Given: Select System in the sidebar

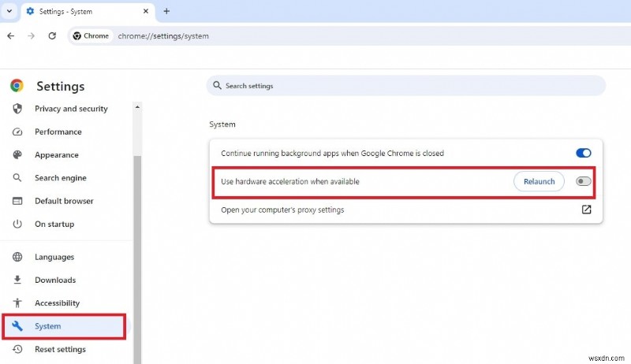Looking at the screenshot, I should coord(64,326).
